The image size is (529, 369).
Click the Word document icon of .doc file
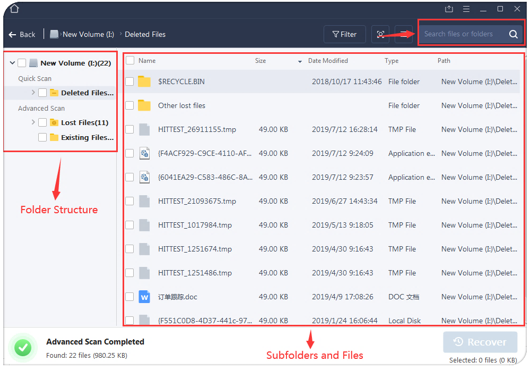coord(144,297)
